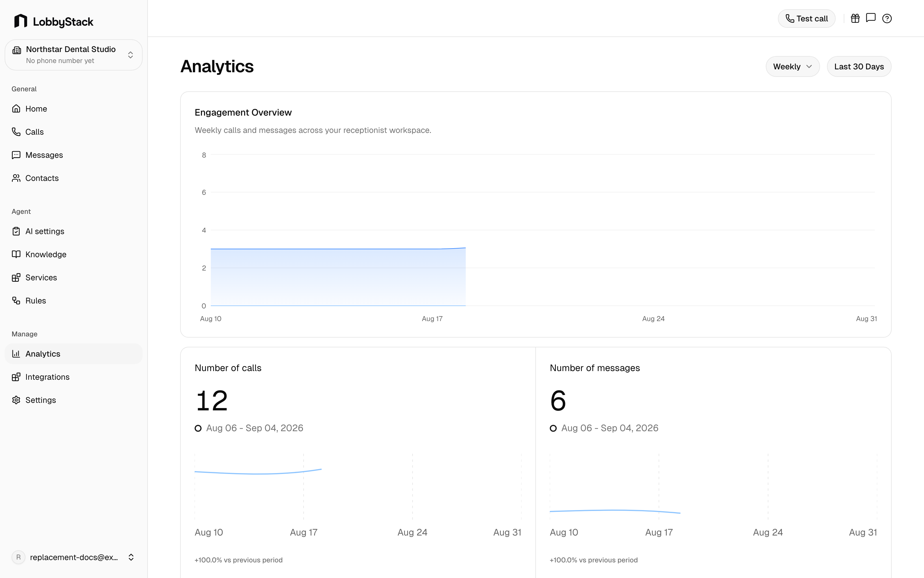Image resolution: width=924 pixels, height=578 pixels.
Task: Click +100.0% vs previous period under calls
Action: [239, 560]
